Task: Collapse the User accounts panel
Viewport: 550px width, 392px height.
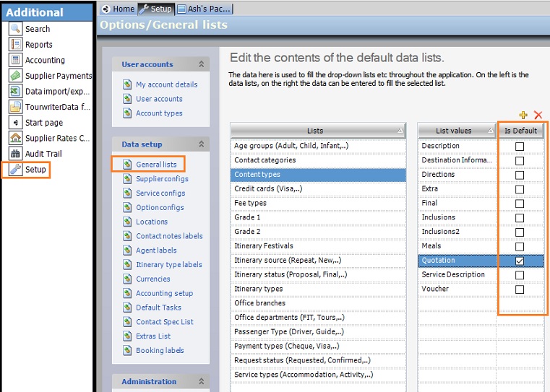Action: [x=201, y=65]
